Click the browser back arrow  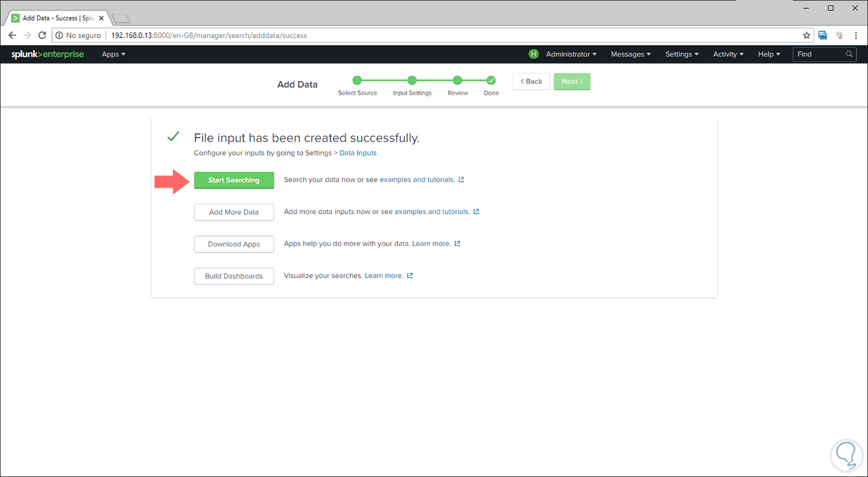point(12,35)
